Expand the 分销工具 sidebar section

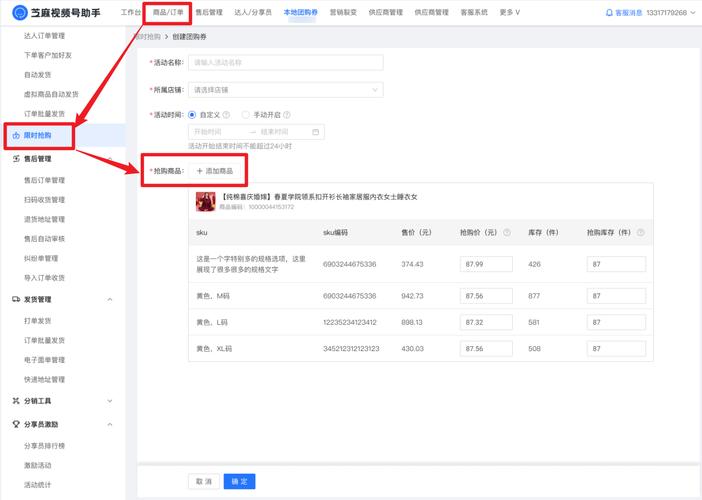point(110,401)
